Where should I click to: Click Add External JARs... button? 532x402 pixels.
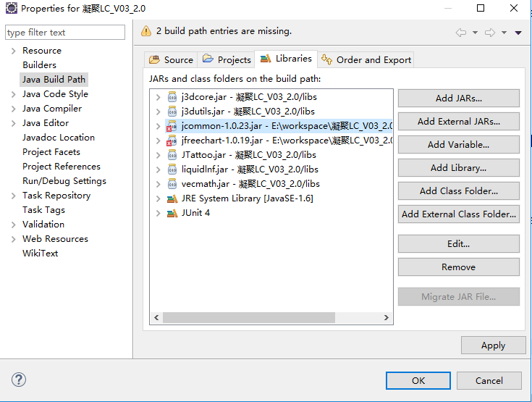458,121
